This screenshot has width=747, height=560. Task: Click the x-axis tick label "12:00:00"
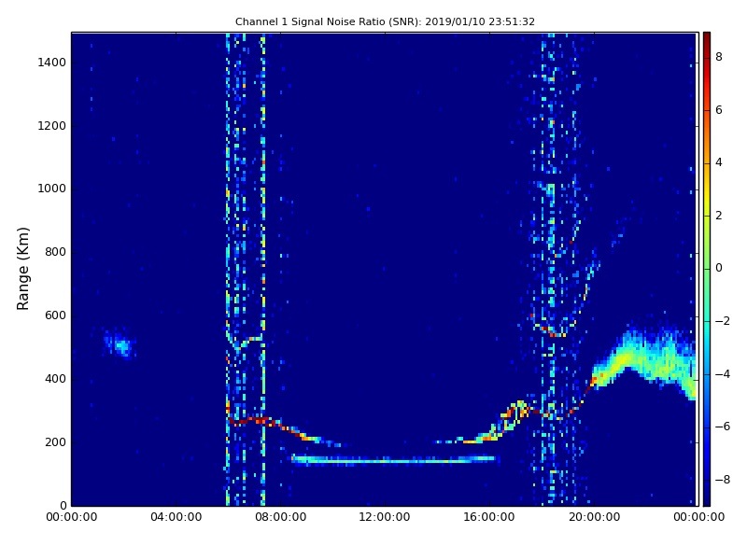(x=385, y=517)
